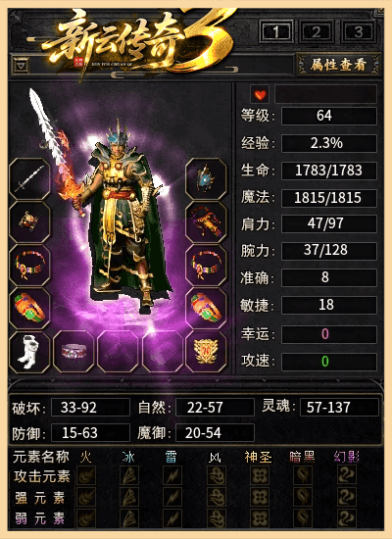The width and height of the screenshot is (392, 539).
Task: Switch to tab 1
Action: click(x=276, y=31)
